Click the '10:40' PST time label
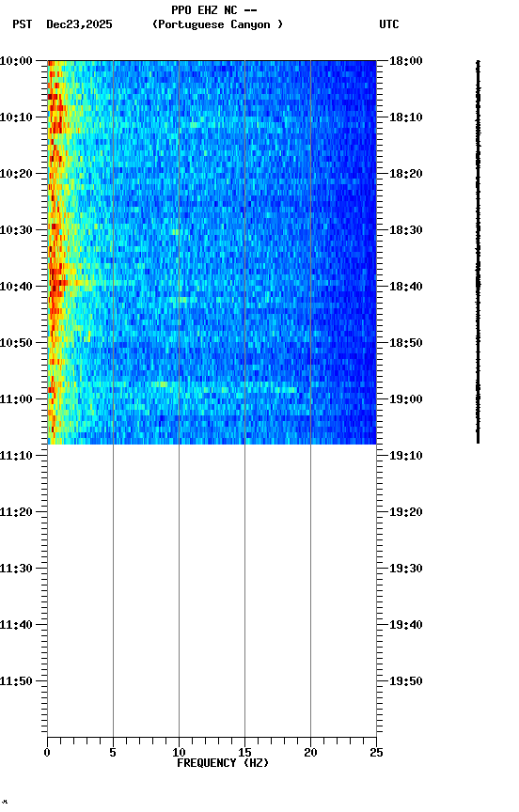The width and height of the screenshot is (519, 812). [x=16, y=287]
